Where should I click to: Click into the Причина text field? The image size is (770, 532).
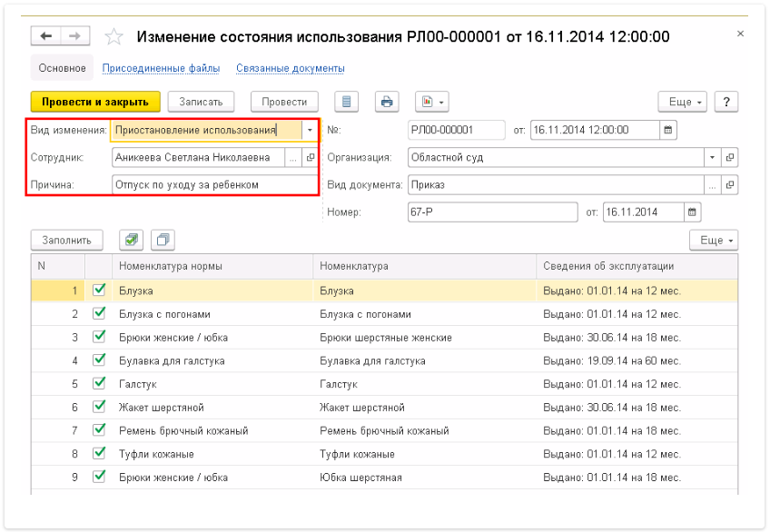pyautogui.click(x=213, y=184)
